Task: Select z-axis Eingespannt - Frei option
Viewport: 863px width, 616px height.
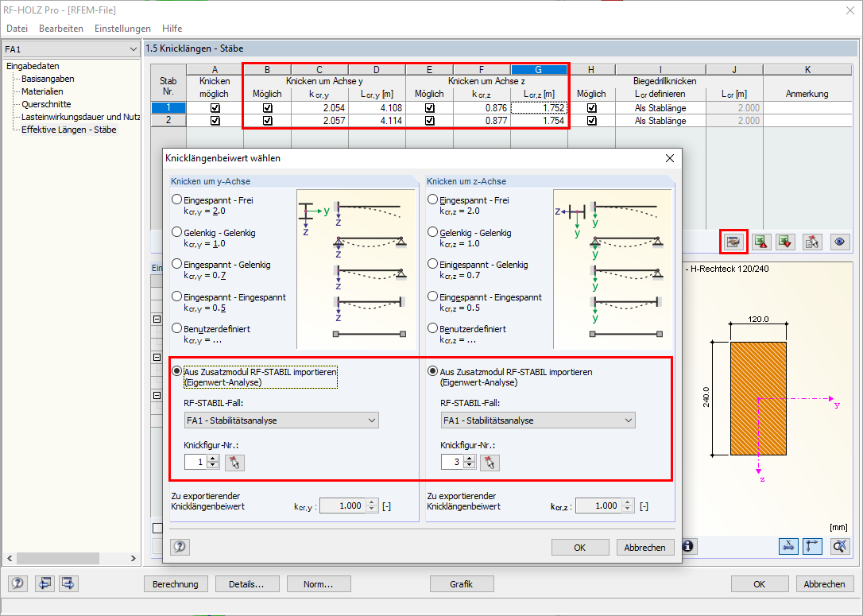Action: point(432,200)
